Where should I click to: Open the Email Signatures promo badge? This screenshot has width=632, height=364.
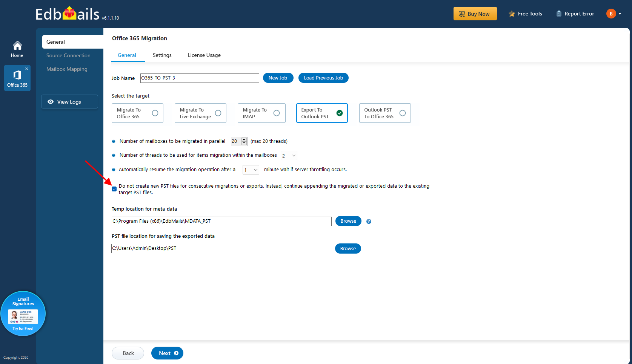click(x=23, y=314)
